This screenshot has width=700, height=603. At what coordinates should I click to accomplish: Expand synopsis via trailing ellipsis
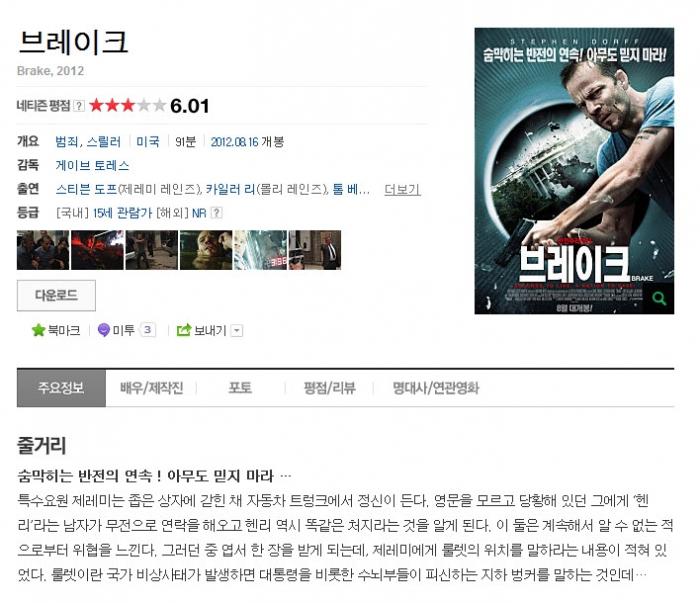[641, 575]
